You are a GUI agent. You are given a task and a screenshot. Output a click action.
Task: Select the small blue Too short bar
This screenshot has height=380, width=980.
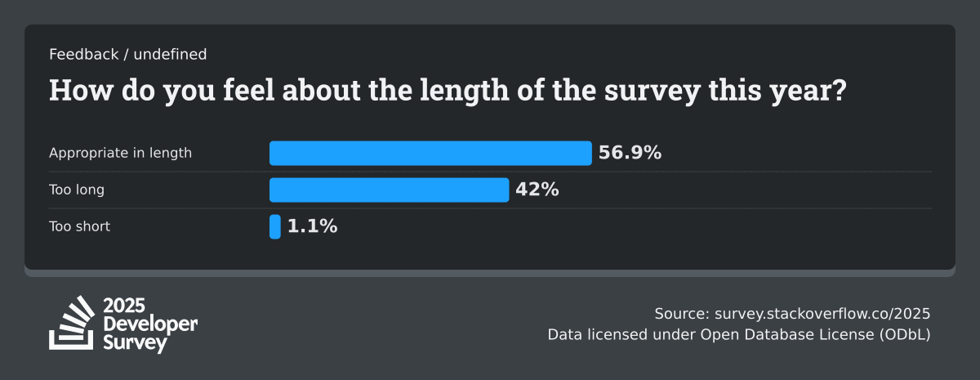[x=275, y=226]
